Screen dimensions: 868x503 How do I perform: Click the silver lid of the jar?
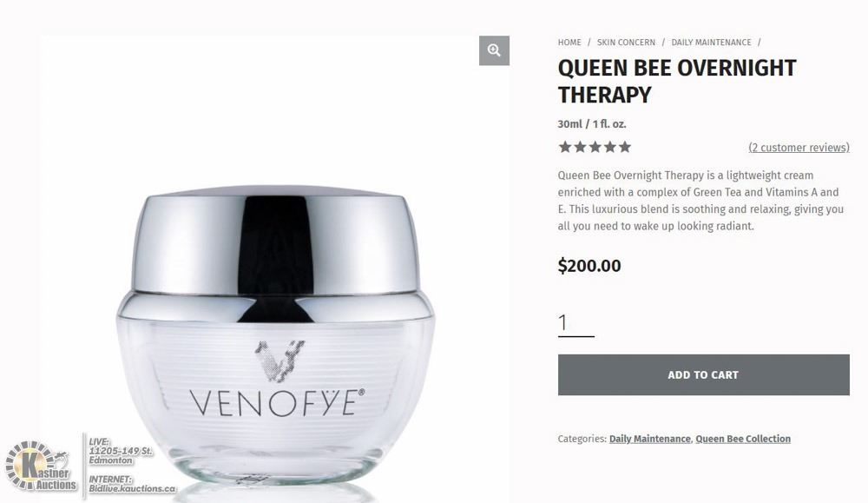(x=275, y=242)
